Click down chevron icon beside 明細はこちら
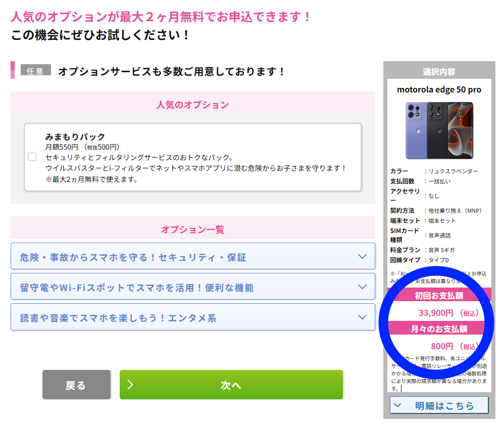The width and height of the screenshot is (504, 425). (397, 405)
